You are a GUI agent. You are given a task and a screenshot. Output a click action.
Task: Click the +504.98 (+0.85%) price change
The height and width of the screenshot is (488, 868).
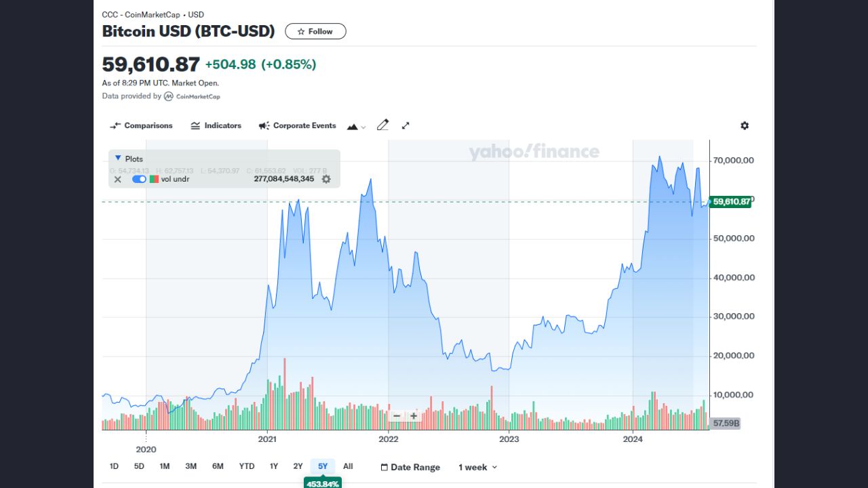click(x=260, y=64)
